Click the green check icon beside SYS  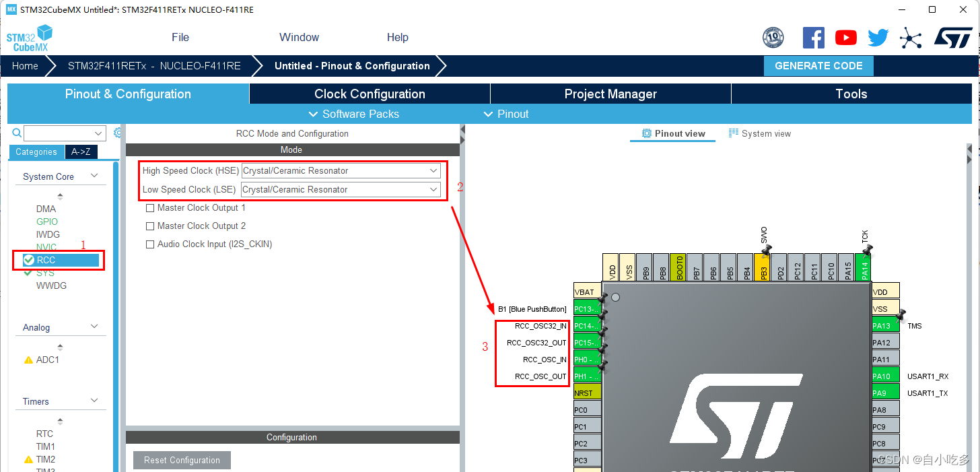[x=28, y=273]
